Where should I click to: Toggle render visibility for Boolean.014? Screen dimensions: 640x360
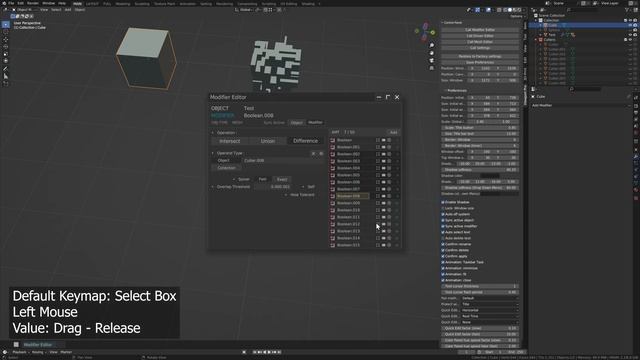[x=389, y=238]
